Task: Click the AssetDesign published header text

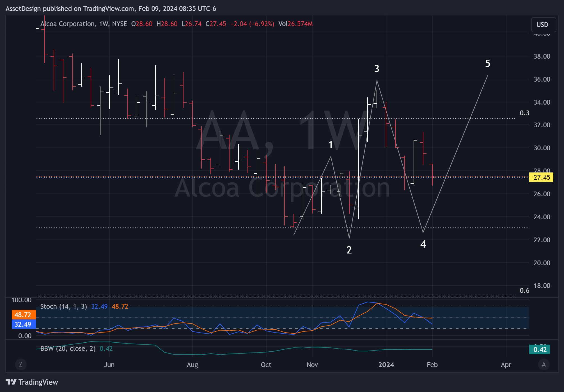Action: (111, 9)
